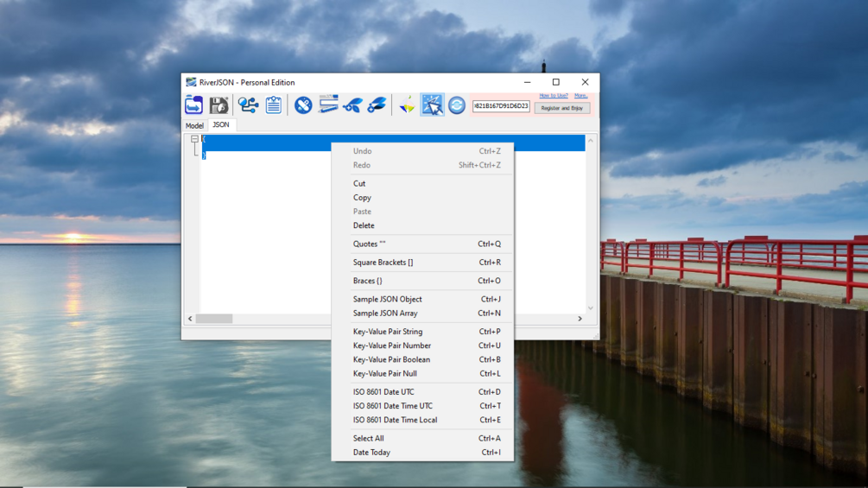
Task: Click the USB-style tree structure icon
Action: click(248, 105)
